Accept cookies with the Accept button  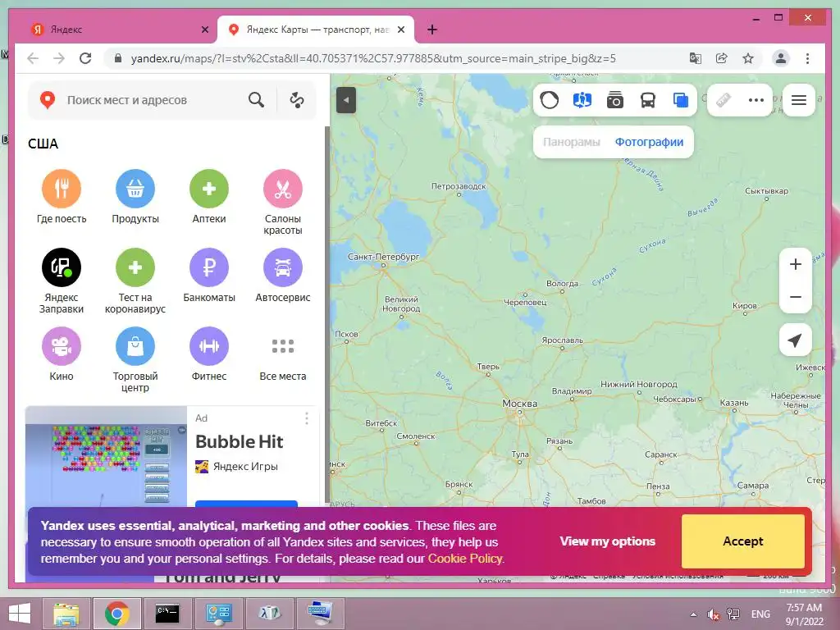(743, 541)
